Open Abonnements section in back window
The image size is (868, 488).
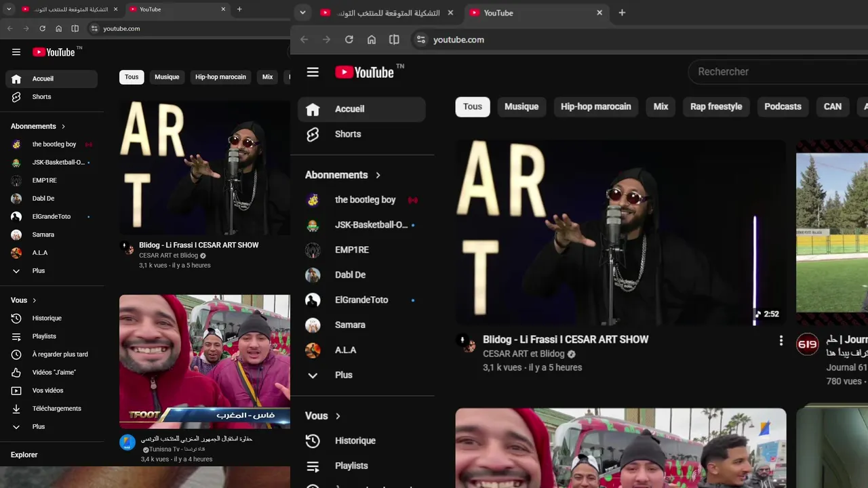point(38,126)
